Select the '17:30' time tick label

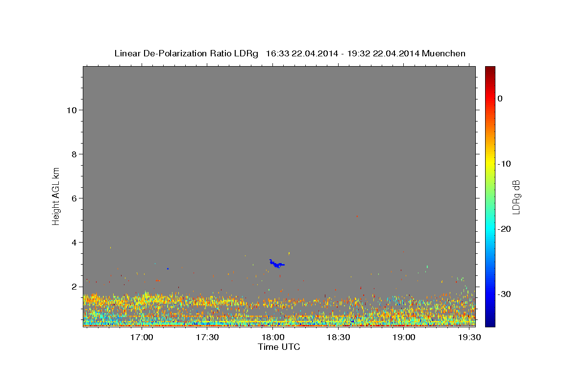(207, 338)
